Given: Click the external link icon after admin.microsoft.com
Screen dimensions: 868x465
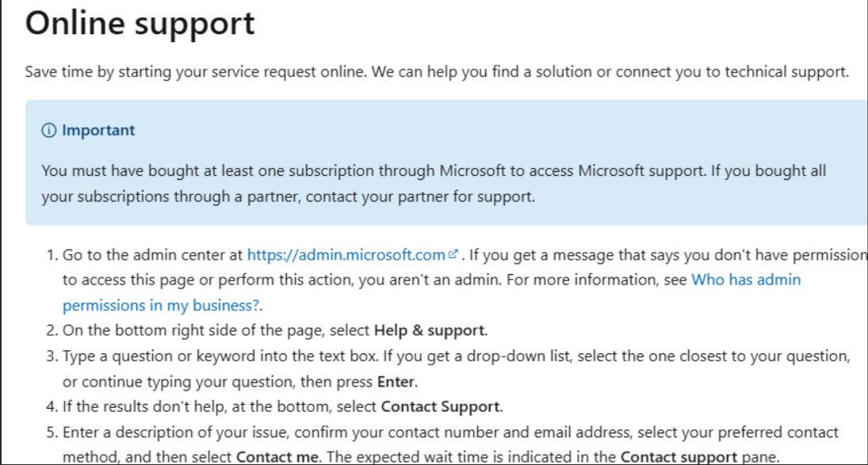Looking at the screenshot, I should [x=453, y=254].
